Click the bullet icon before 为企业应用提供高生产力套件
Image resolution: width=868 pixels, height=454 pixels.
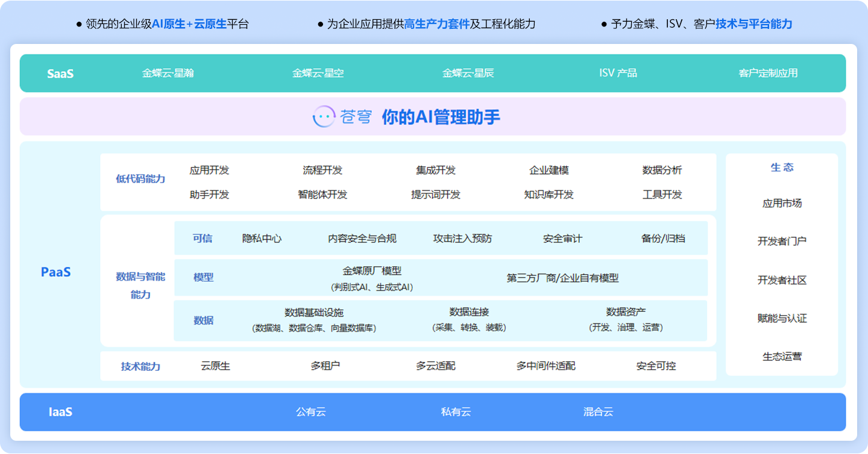pos(319,24)
